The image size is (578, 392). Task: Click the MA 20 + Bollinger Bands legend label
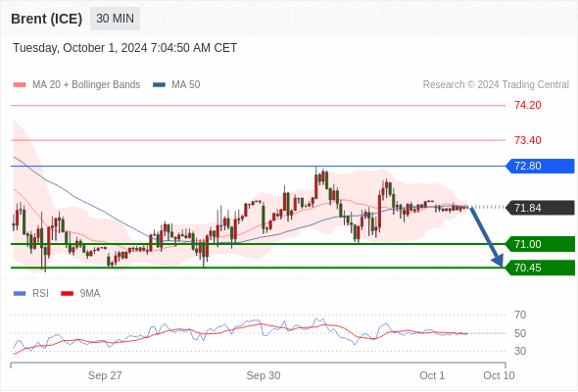86,85
